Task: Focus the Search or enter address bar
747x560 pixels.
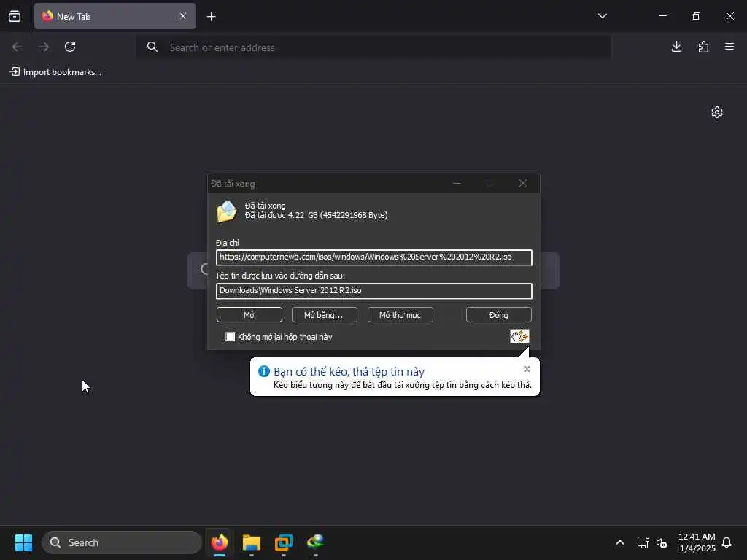Action: [373, 47]
